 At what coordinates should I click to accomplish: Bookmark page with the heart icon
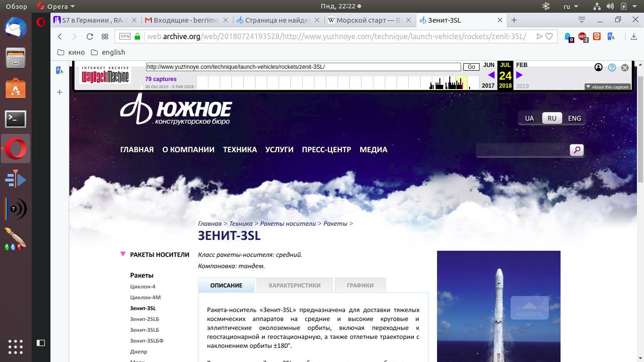(x=549, y=36)
